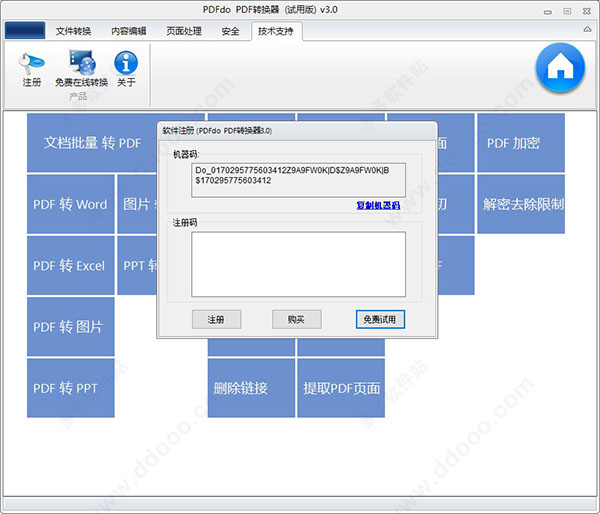Image resolution: width=600 pixels, height=514 pixels.
Task: Open PDF 转 图片 tile
Action: click(x=71, y=326)
